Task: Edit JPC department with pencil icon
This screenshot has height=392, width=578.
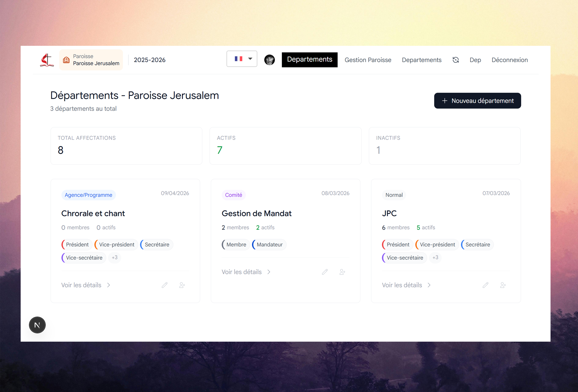Action: tap(486, 285)
